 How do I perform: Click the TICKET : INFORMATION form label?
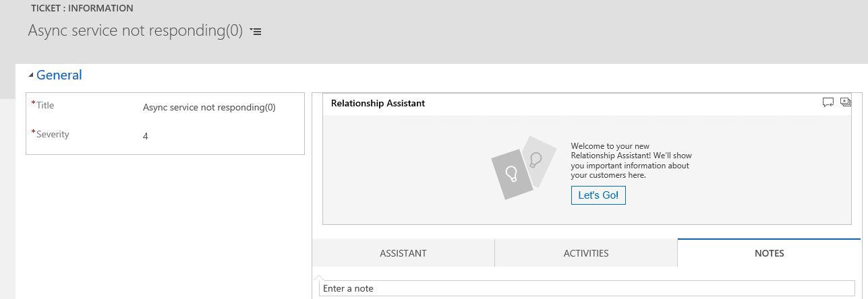[x=82, y=9]
